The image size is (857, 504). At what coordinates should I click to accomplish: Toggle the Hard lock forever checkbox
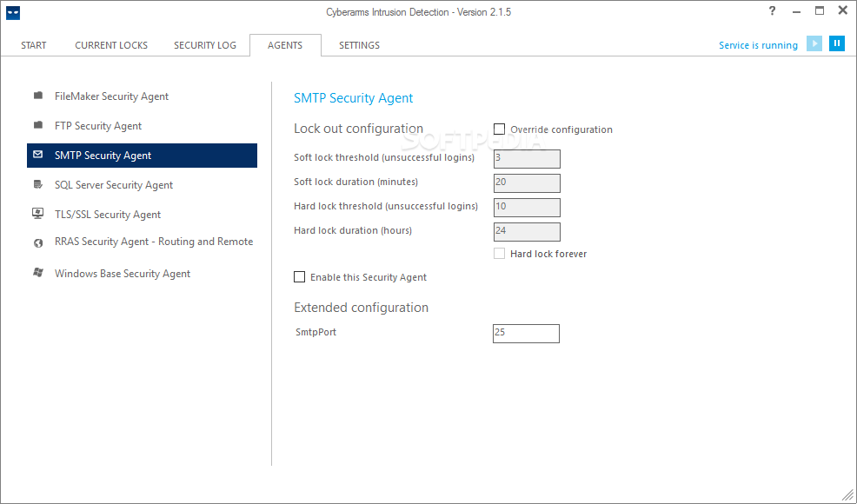click(499, 253)
